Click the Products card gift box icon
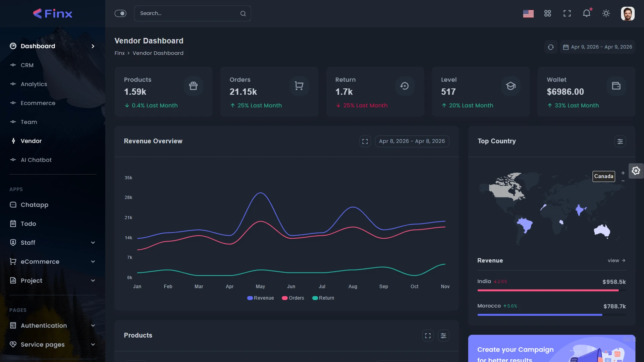The height and width of the screenshot is (362, 644). coord(193,86)
